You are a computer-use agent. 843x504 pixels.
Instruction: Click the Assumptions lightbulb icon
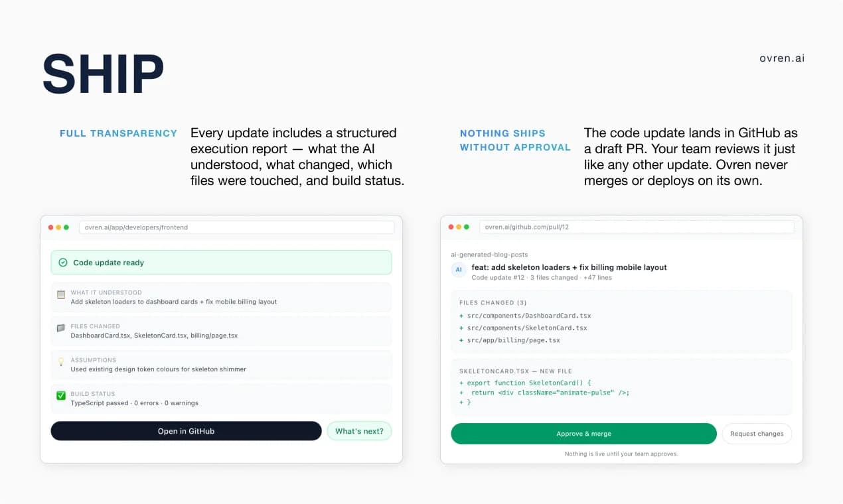(61, 361)
